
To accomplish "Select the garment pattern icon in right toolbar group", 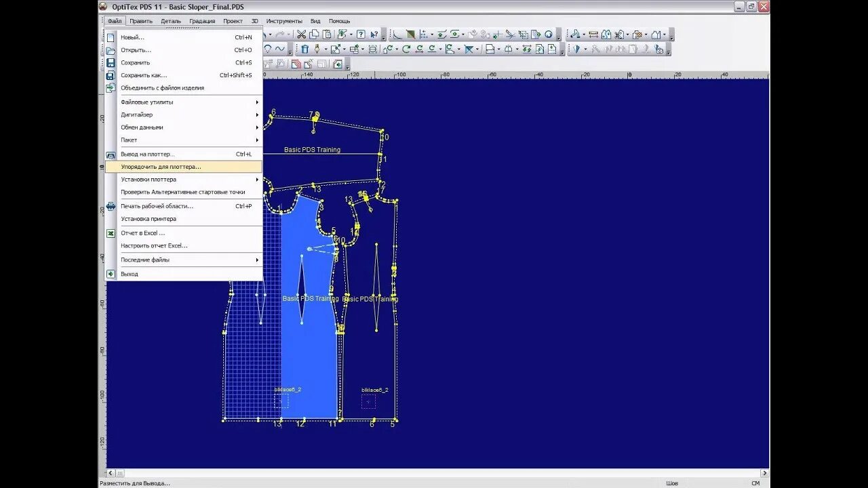I will tap(606, 35).
